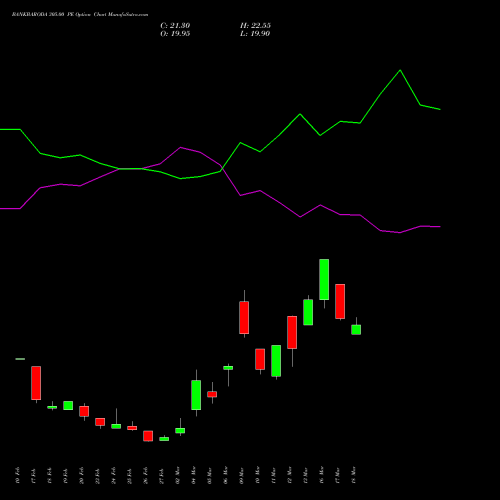
Task: Click the 02 Mar date label
Action: (178, 475)
